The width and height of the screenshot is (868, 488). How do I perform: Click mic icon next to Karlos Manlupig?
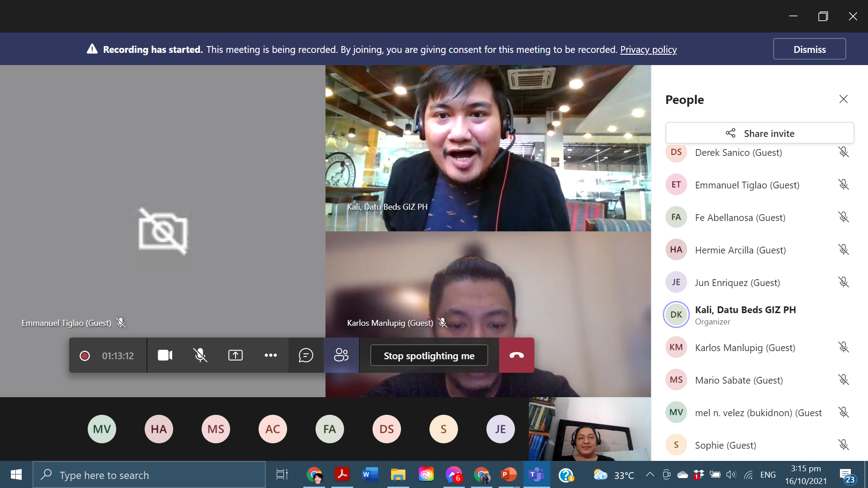[x=843, y=347]
